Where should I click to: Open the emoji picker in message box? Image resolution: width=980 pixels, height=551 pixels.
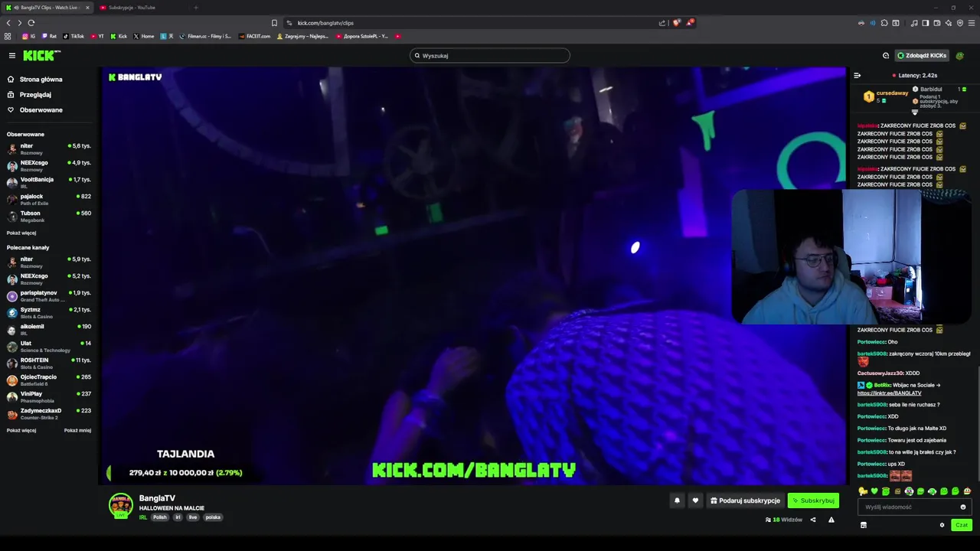click(963, 507)
